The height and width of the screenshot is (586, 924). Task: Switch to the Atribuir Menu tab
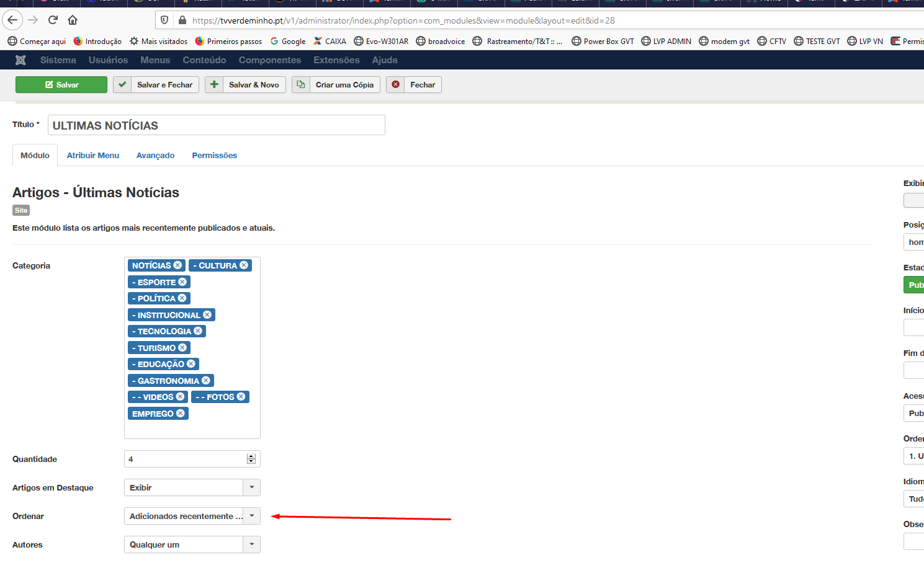(x=93, y=156)
